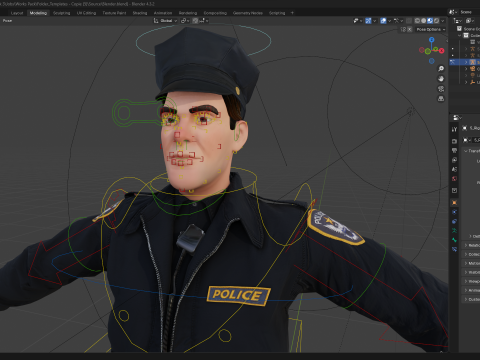Screen dimensions: 480x360
Task: Open the Pose Options dropdown
Action: [431, 29]
